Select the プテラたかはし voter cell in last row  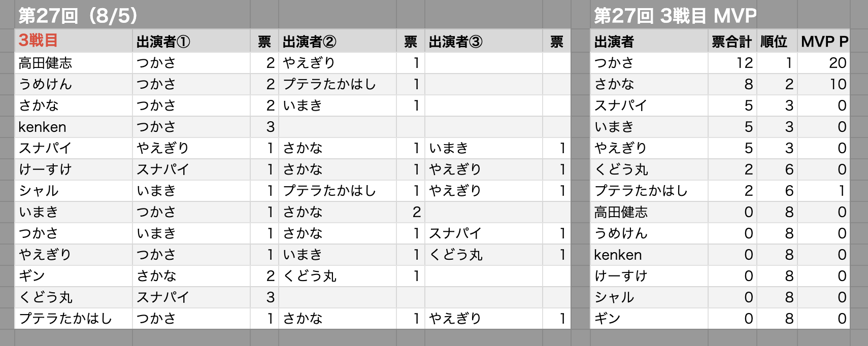pyautogui.click(x=74, y=319)
